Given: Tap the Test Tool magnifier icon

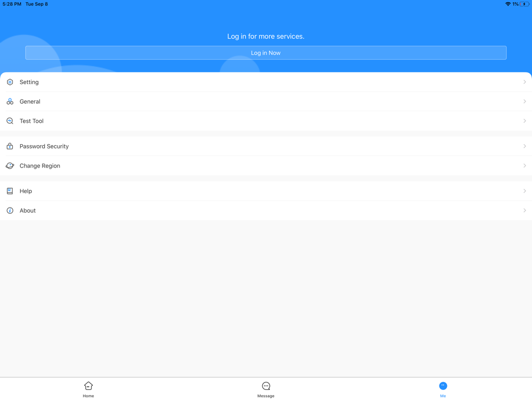Looking at the screenshot, I should (x=10, y=121).
